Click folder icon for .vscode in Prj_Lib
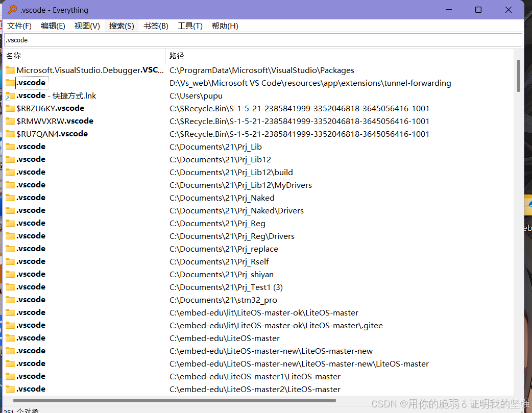The height and width of the screenshot is (413, 532). coord(10,147)
